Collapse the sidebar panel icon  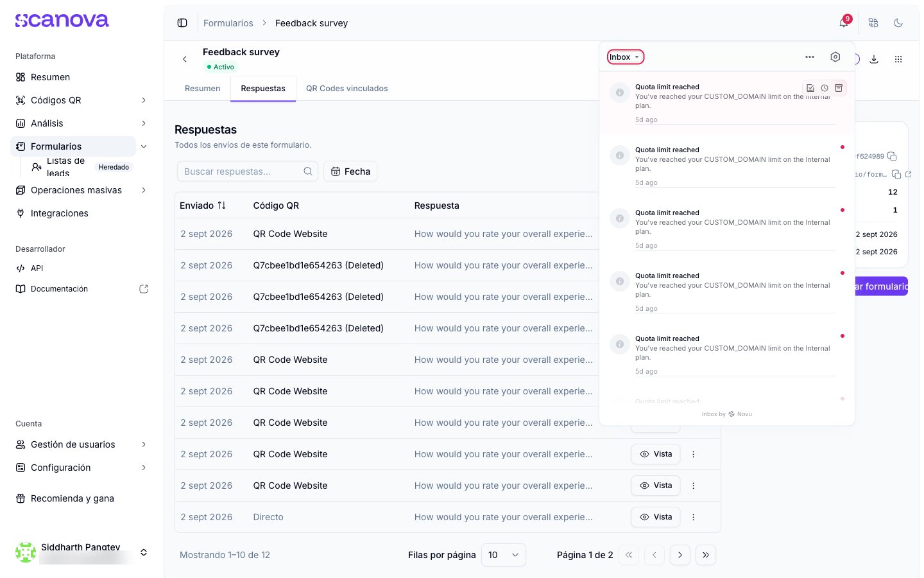pyautogui.click(x=182, y=23)
